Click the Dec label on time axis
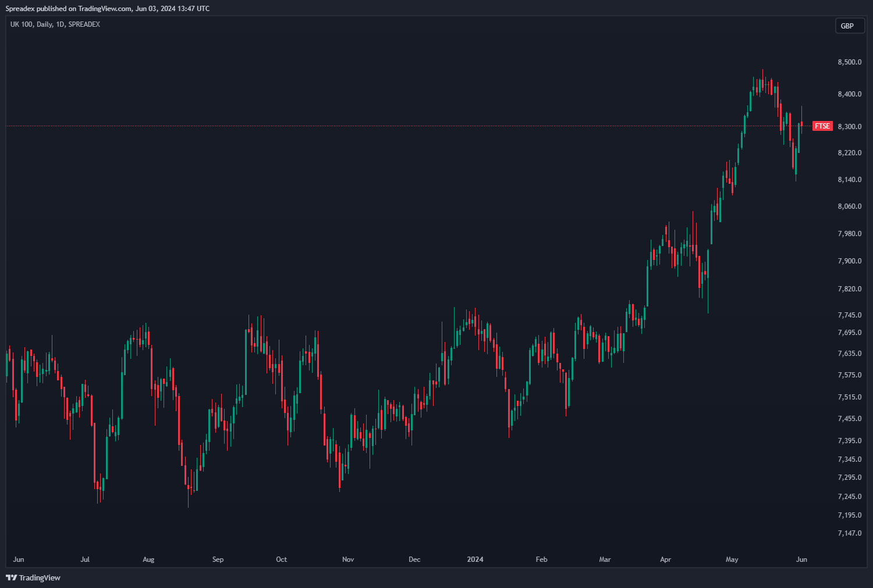 [414, 560]
